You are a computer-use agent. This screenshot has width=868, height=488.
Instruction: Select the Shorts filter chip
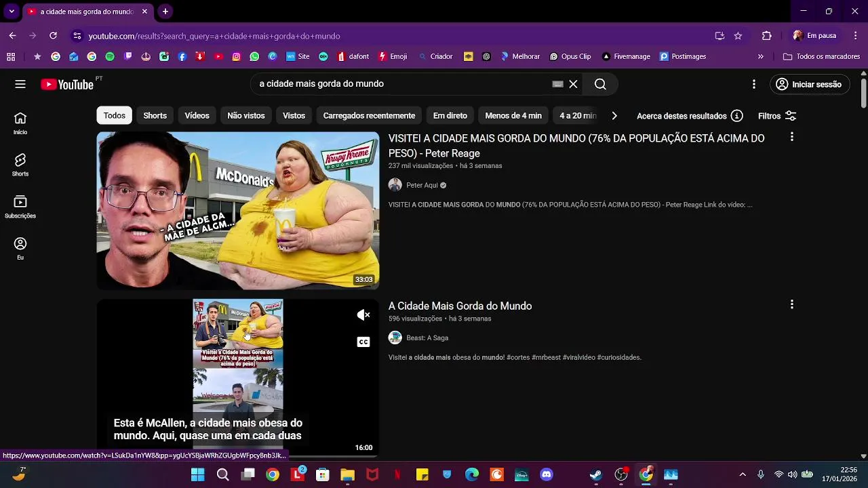[155, 116]
